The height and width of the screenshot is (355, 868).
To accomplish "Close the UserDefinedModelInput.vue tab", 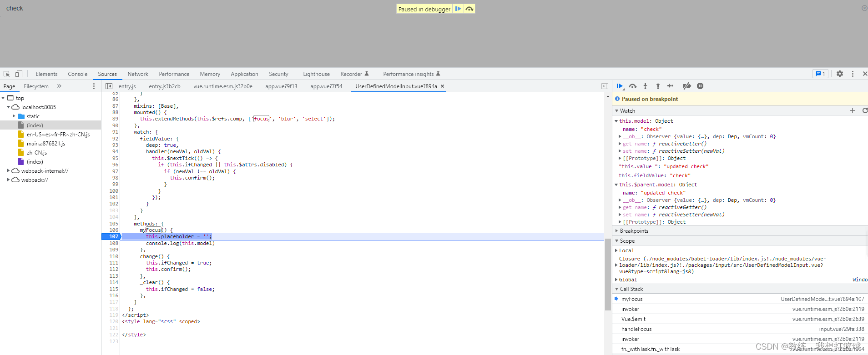I will tap(442, 86).
